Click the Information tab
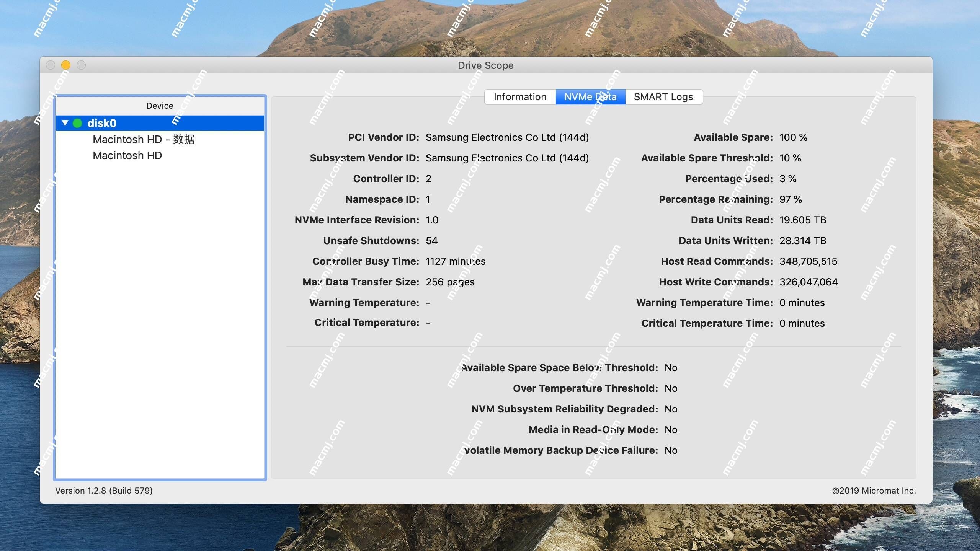Screen dimensions: 980x551 [x=520, y=96]
